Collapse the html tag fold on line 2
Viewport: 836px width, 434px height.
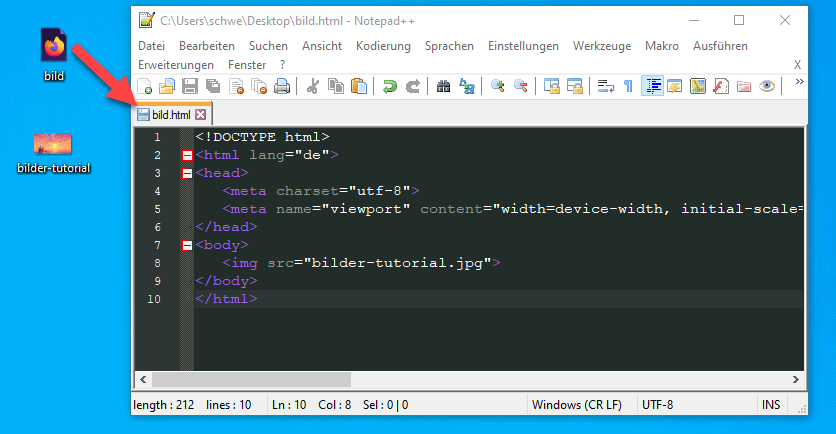(x=187, y=155)
